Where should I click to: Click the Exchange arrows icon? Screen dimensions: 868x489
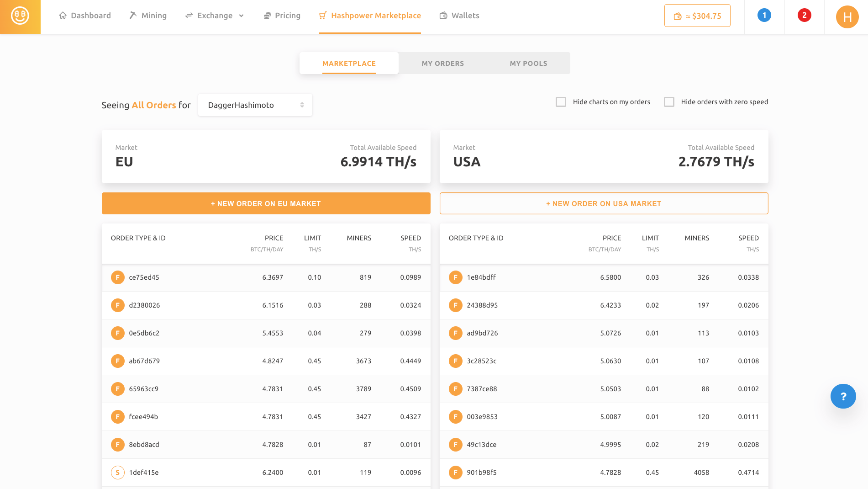(189, 16)
